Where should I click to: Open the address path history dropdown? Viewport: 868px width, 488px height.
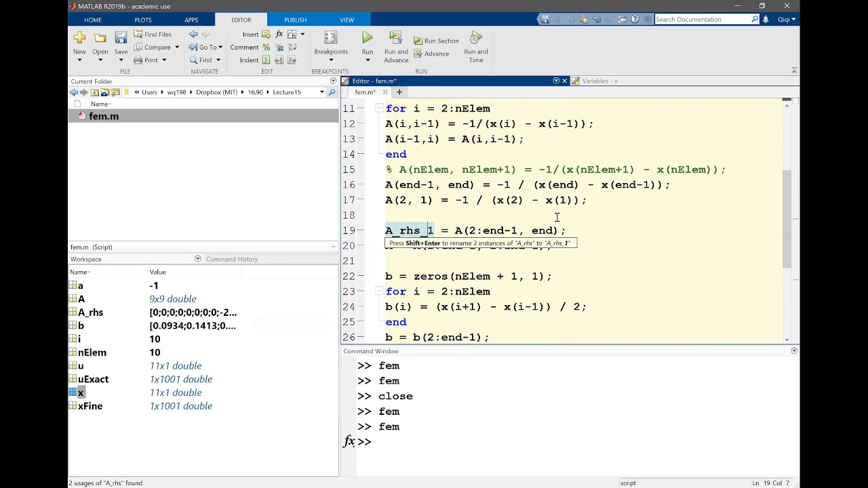[321, 92]
